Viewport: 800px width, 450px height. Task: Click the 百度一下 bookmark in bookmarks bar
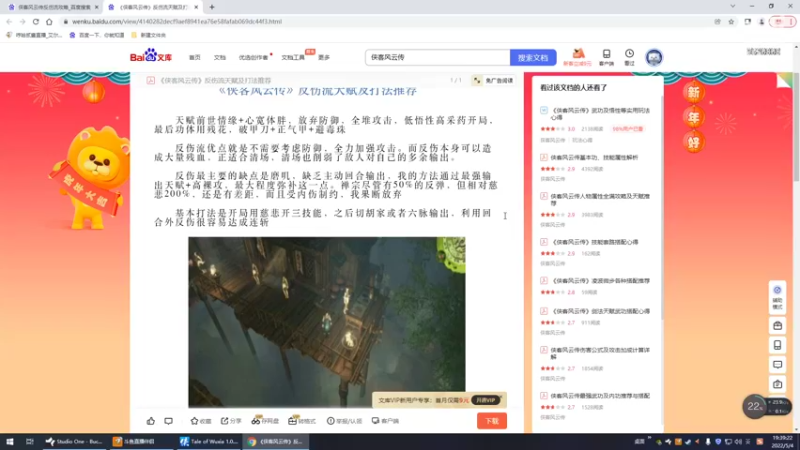tap(97, 35)
